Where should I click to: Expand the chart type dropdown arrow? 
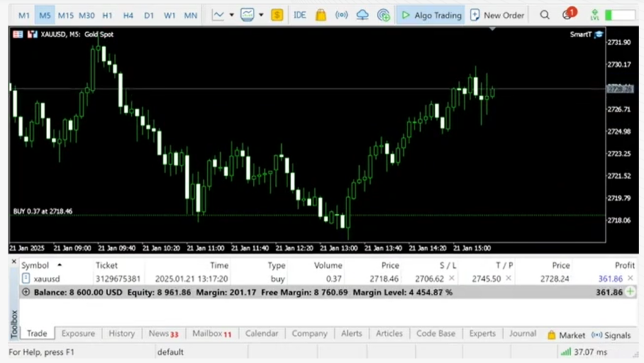[x=231, y=14]
